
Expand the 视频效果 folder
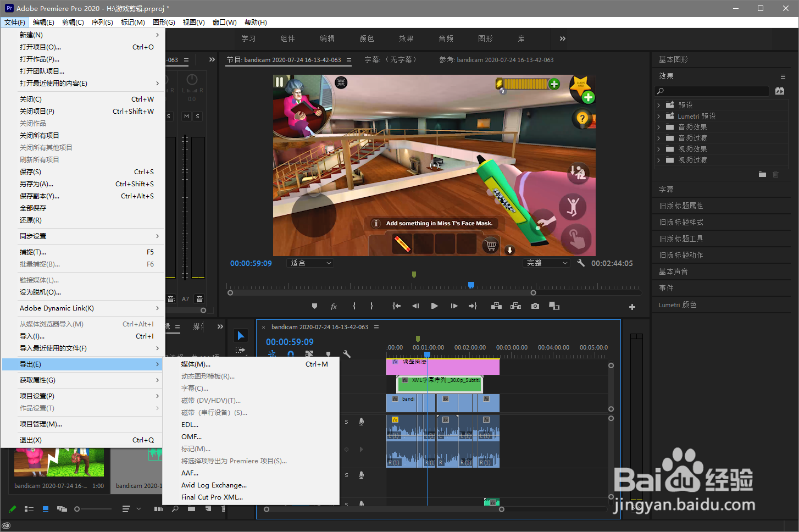coord(658,149)
